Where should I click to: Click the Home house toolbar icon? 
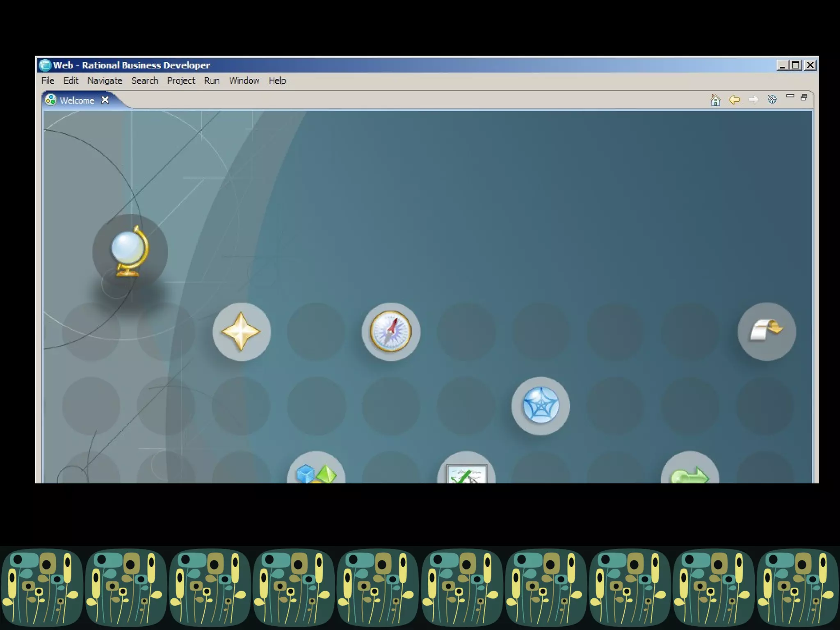coord(715,100)
